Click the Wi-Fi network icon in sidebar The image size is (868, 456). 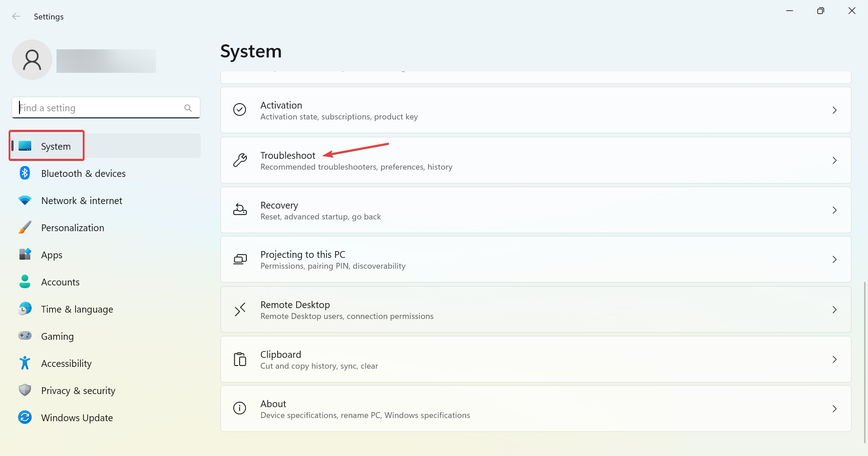coord(25,200)
